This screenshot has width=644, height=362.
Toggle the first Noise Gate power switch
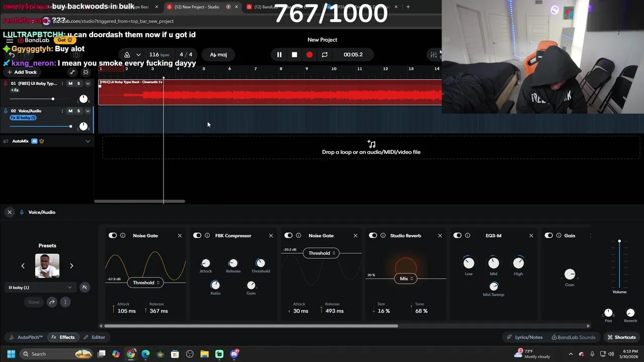(x=113, y=235)
